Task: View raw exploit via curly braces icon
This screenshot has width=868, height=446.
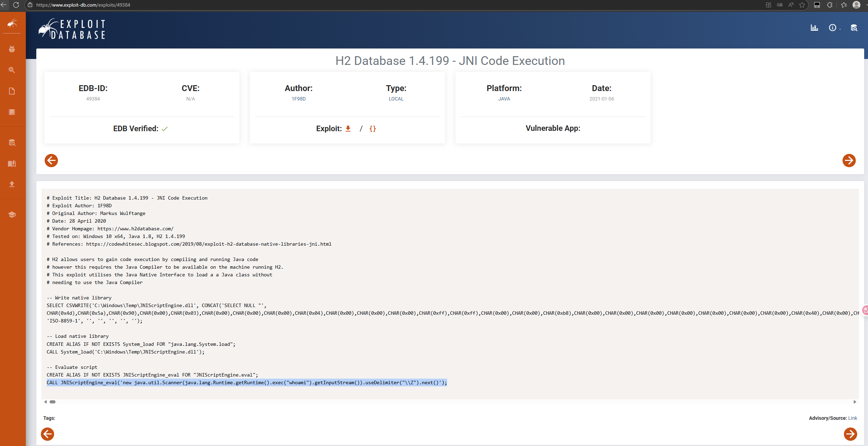Action: click(373, 128)
